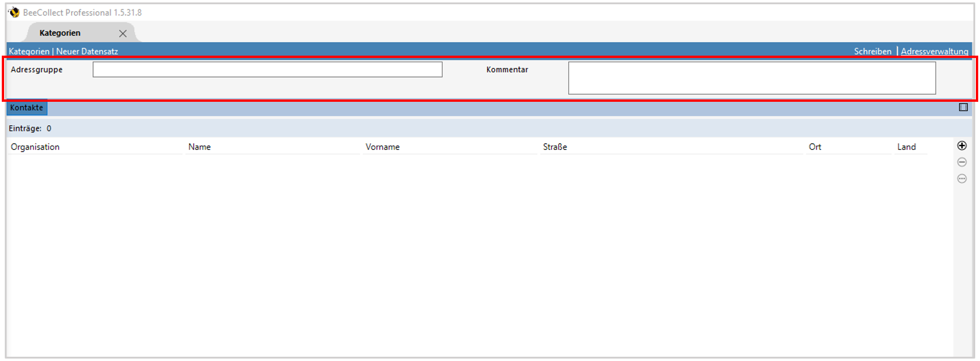Click the Neuer Datensatz breadcrumb text
The image size is (980, 361).
point(87,51)
